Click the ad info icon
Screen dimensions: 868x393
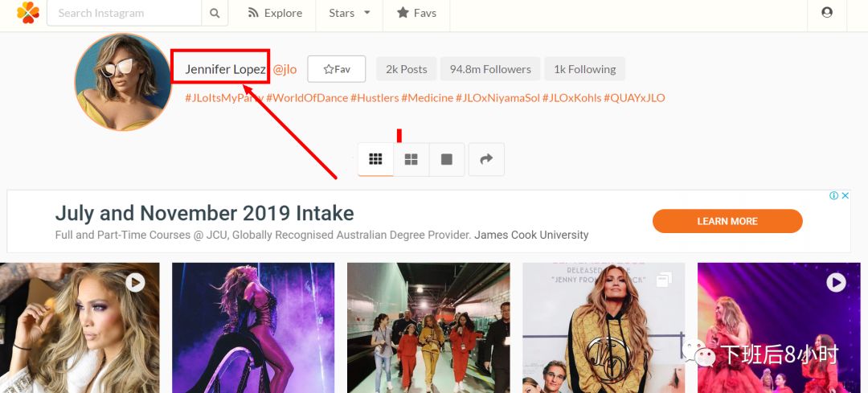833,195
